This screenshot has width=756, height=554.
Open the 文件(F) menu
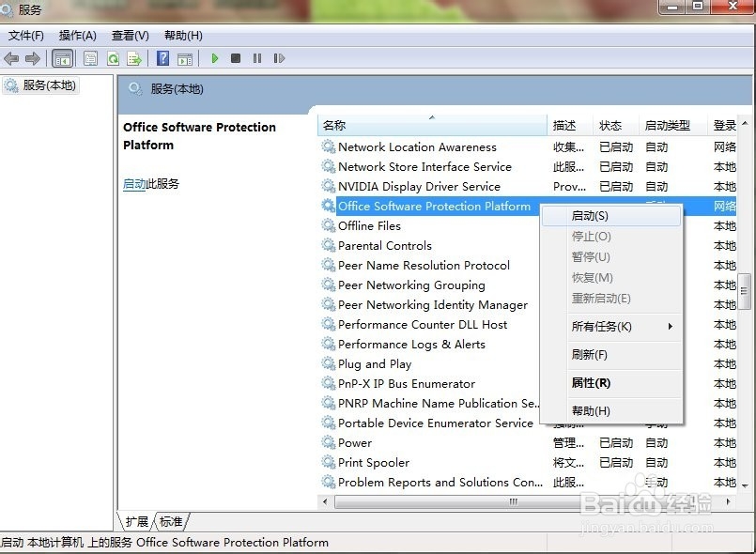(x=26, y=35)
